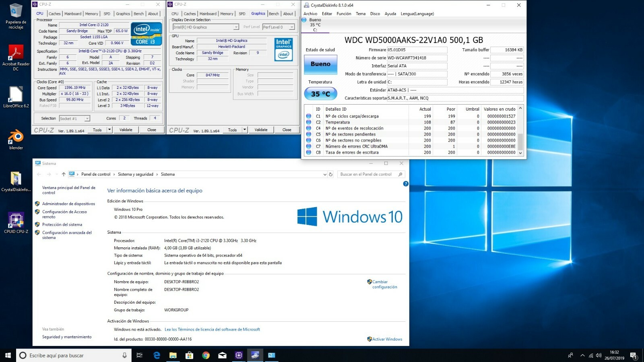The width and height of the screenshot is (644, 362).
Task: Open CPUID CPU-Z desktop shortcut
Action: click(x=16, y=223)
